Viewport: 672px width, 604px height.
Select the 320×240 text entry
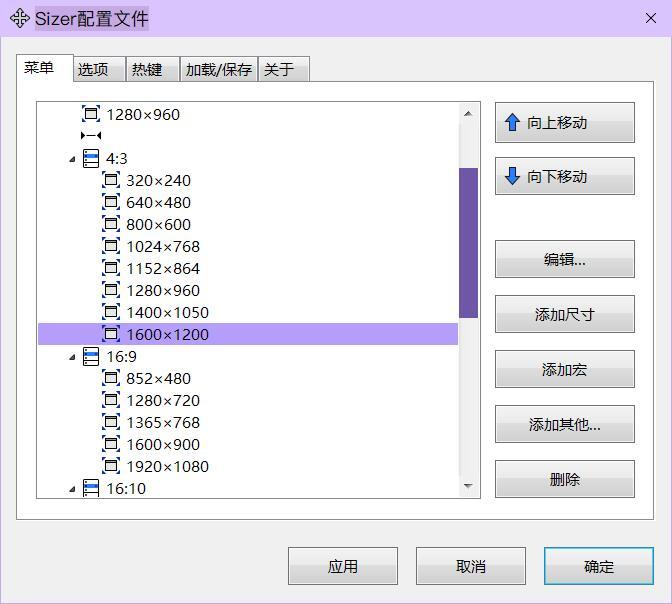159,181
